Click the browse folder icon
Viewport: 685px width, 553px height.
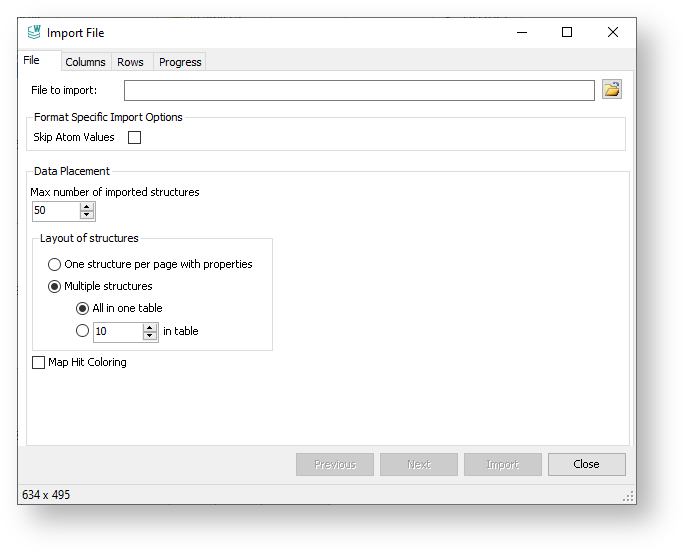point(611,90)
